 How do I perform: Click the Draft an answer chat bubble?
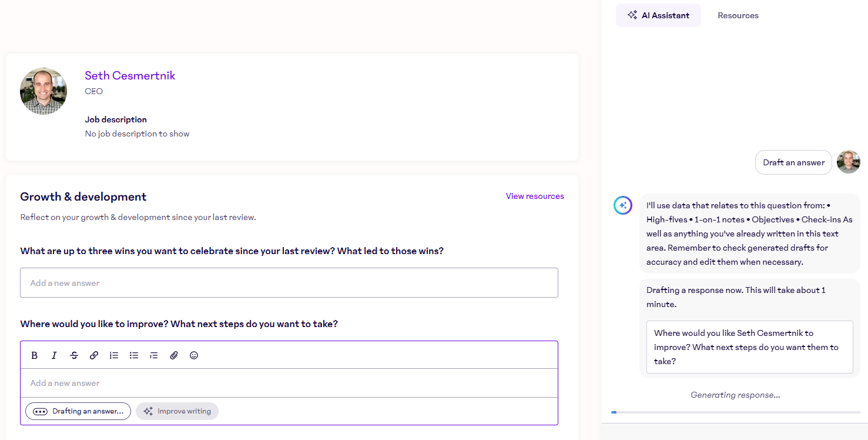pyautogui.click(x=793, y=162)
